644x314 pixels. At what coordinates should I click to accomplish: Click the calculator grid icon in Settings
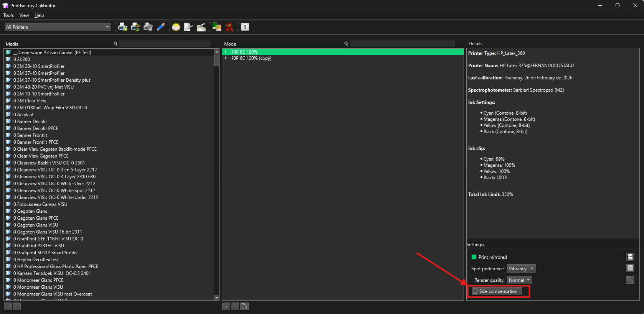tap(630, 268)
